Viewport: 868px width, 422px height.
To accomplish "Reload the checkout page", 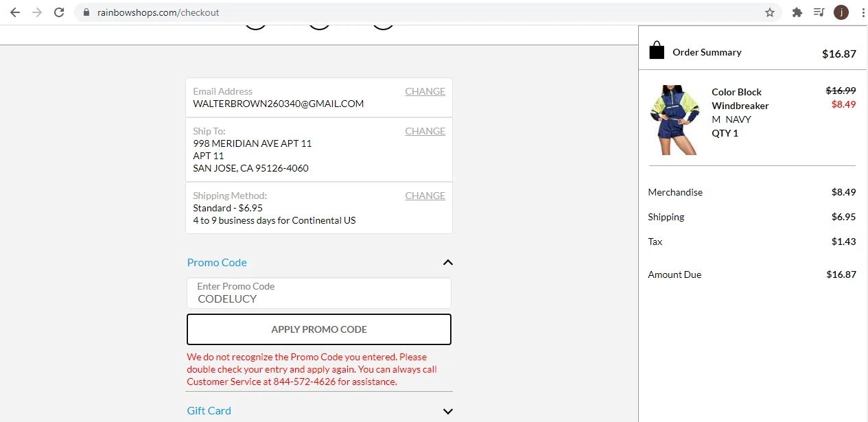I will [59, 12].
